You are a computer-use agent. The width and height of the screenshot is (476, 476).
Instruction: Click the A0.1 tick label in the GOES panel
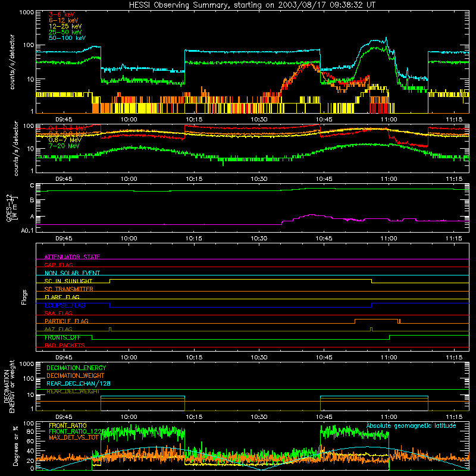(x=27, y=230)
